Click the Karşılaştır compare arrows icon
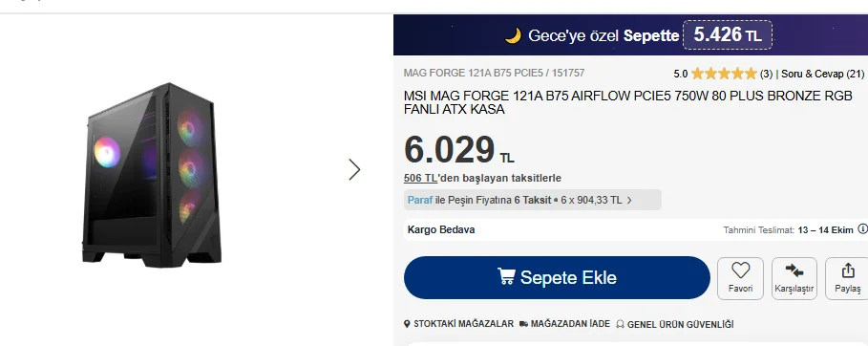The width and height of the screenshot is (868, 346). [x=794, y=270]
